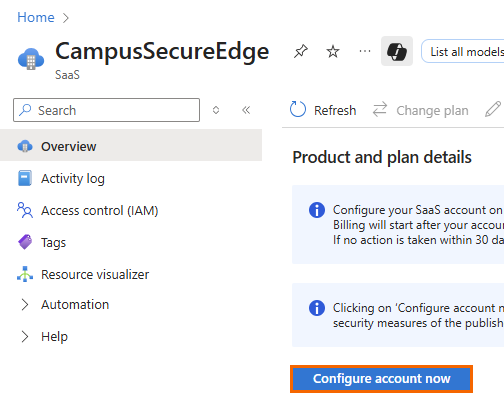The image size is (504, 411).
Task: Click the breadcrumb chevron after Home
Action: [x=66, y=18]
